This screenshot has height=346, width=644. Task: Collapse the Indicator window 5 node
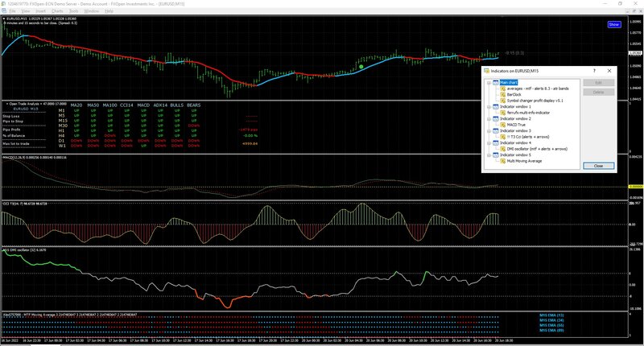pos(489,155)
